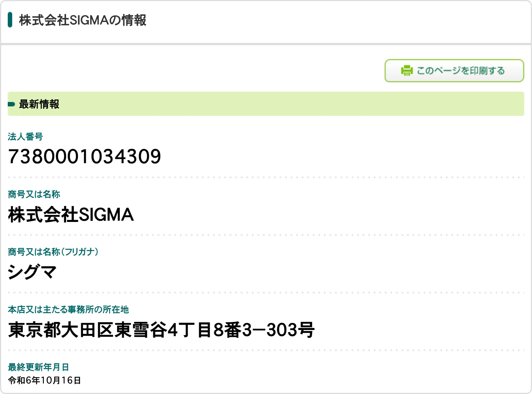532x394 pixels.
Task: Click the 本店又は主たる事務所の所在地 label
Action: [x=68, y=309]
